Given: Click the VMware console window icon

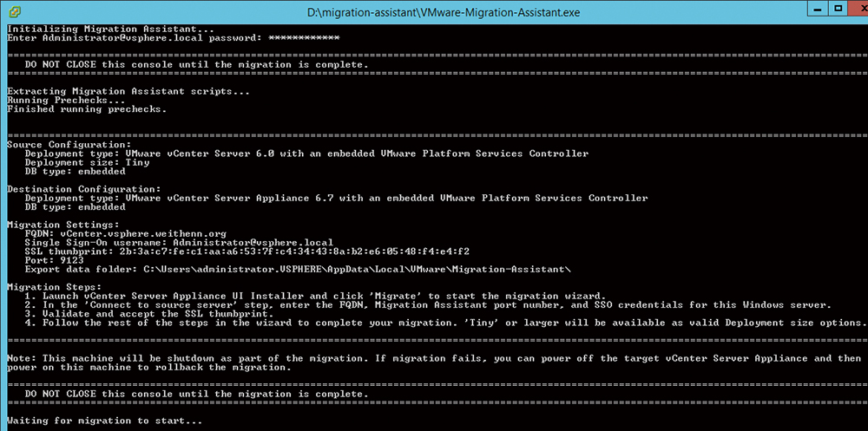Looking at the screenshot, I should click(16, 11).
